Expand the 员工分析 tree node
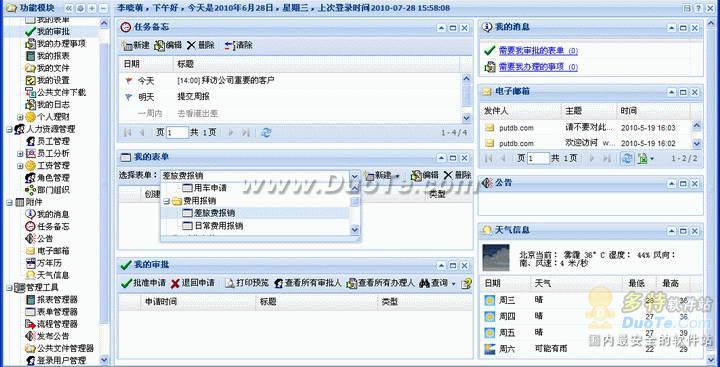Image resolution: width=720 pixels, height=367 pixels. (20, 153)
